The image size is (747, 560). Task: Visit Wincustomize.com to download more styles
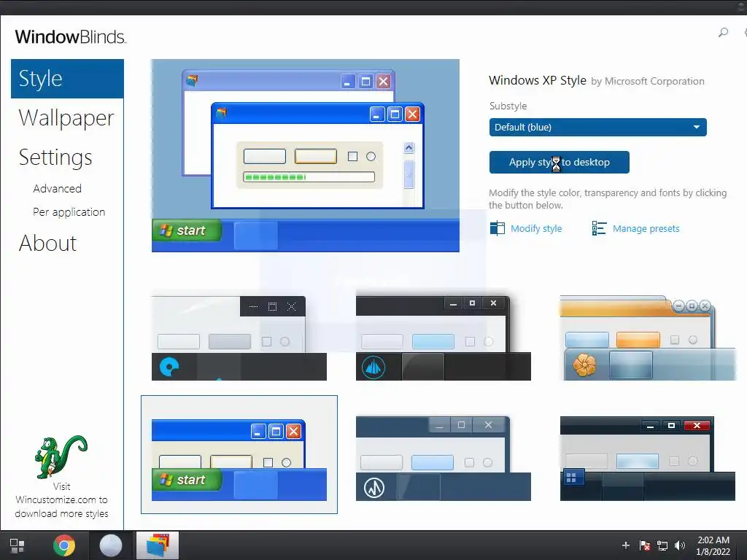click(x=61, y=500)
